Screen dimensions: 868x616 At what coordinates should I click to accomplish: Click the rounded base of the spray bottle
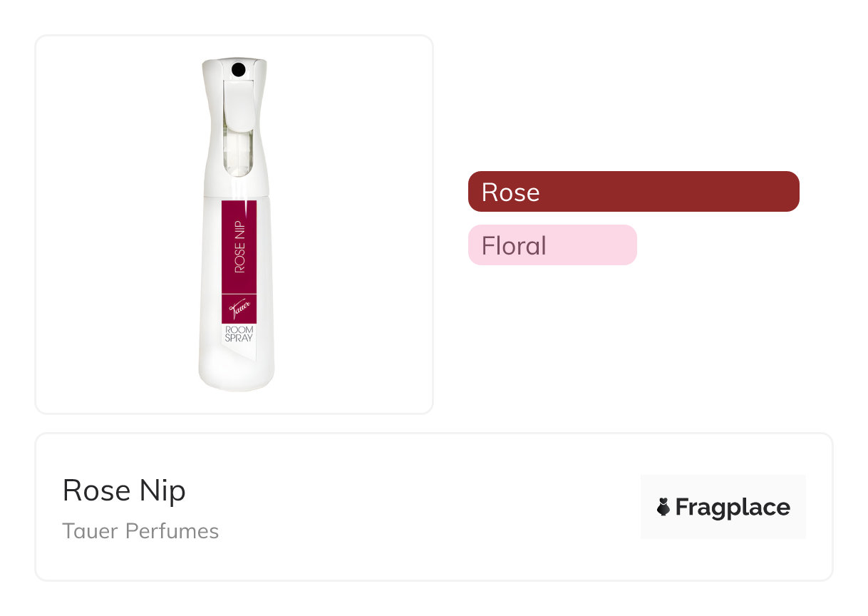point(235,378)
